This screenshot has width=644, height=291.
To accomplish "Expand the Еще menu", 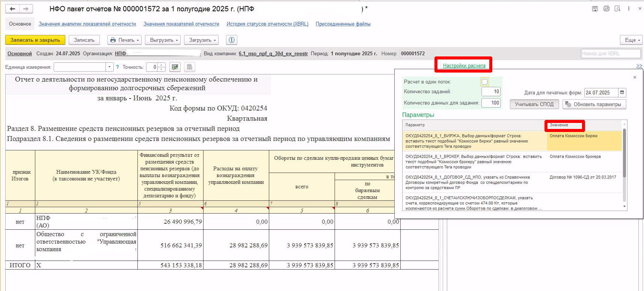I will click(x=631, y=40).
